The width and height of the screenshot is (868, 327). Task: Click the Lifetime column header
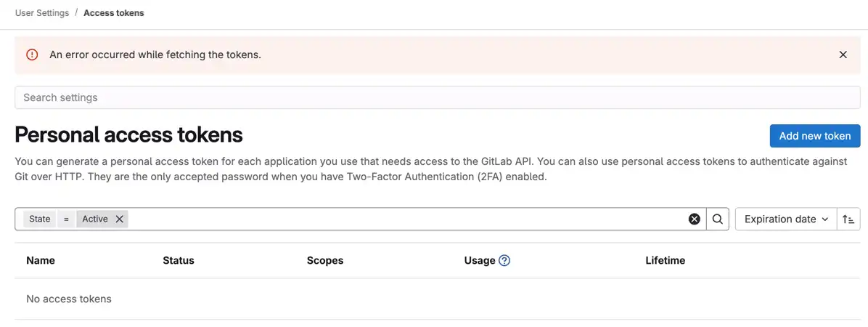(665, 260)
